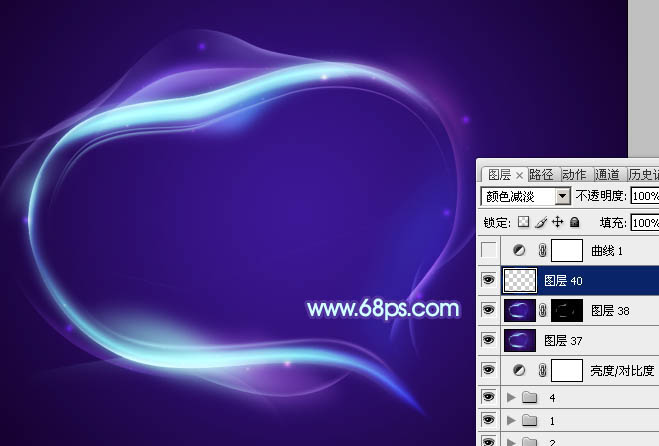Click the 填充 value field
This screenshot has width=659, height=446.
(645, 222)
